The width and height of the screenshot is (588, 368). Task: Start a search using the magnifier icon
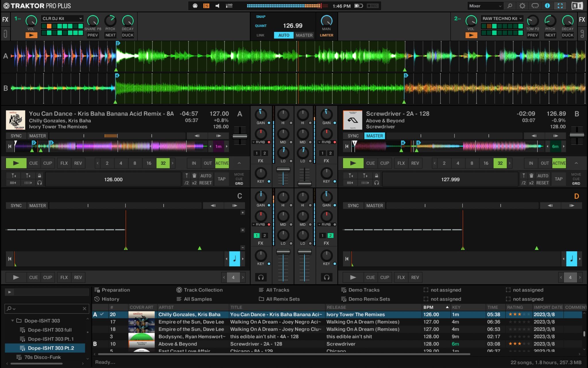510,6
